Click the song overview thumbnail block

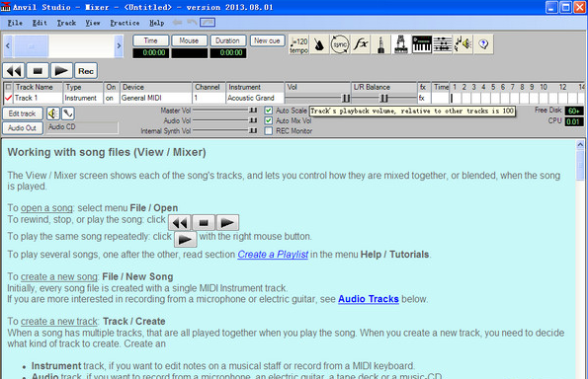click(x=31, y=46)
